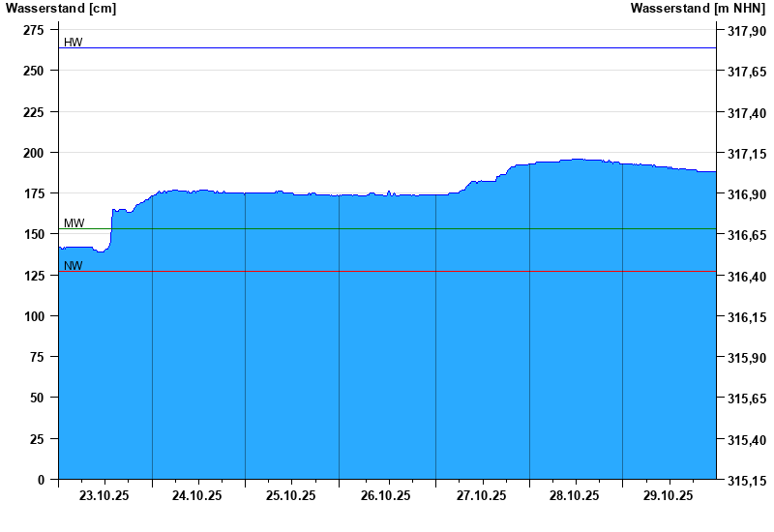Image resolution: width=774 pixels, height=532 pixels.
Task: Select the 27.10.25 date label
Action: 481,495
